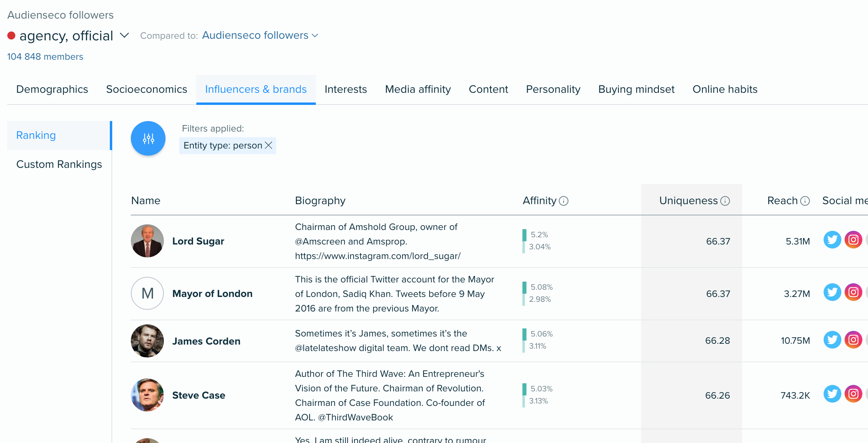Open James Corden's name link
Image resolution: width=868 pixels, height=443 pixels.
(206, 341)
